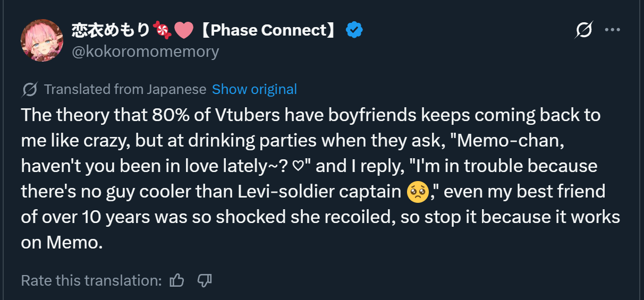Image resolution: width=644 pixels, height=300 pixels.
Task: Rate the translation with thumbs up
Action: [x=177, y=280]
